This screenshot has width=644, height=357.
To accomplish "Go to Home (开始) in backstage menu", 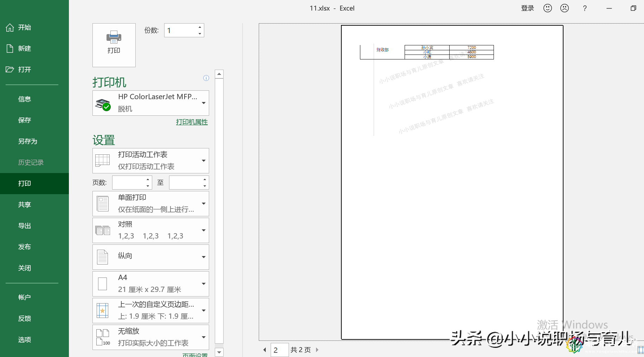I will (34, 27).
